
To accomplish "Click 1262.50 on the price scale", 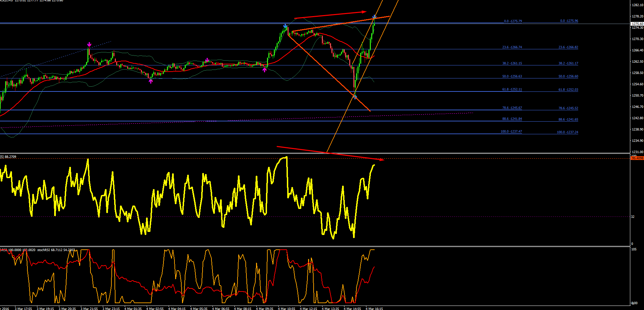I will tap(637, 62).
